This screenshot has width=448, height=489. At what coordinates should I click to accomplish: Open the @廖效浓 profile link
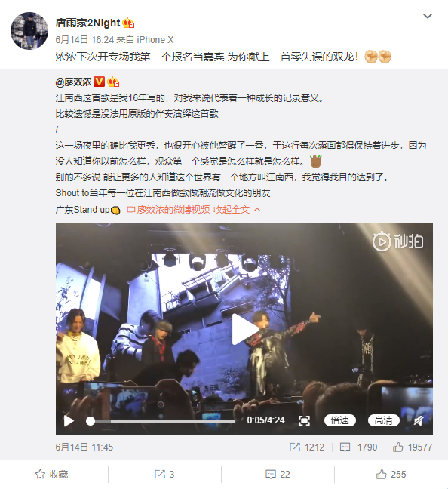(73, 82)
